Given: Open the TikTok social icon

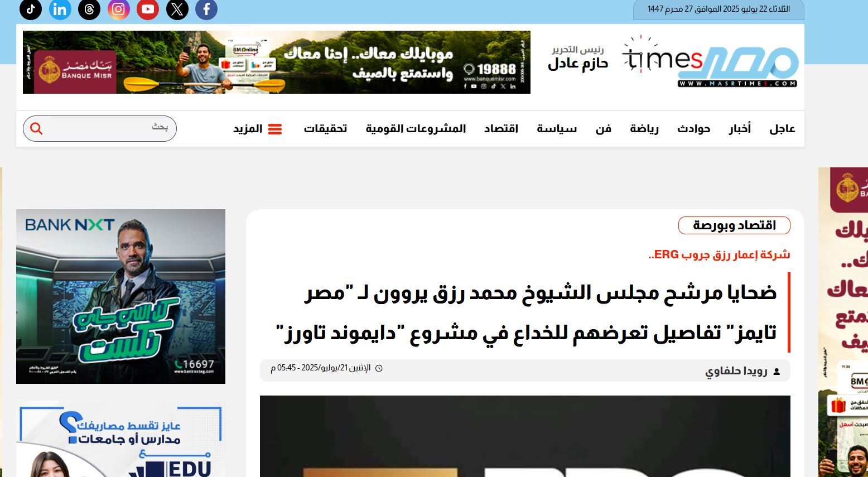Looking at the screenshot, I should click(x=31, y=9).
